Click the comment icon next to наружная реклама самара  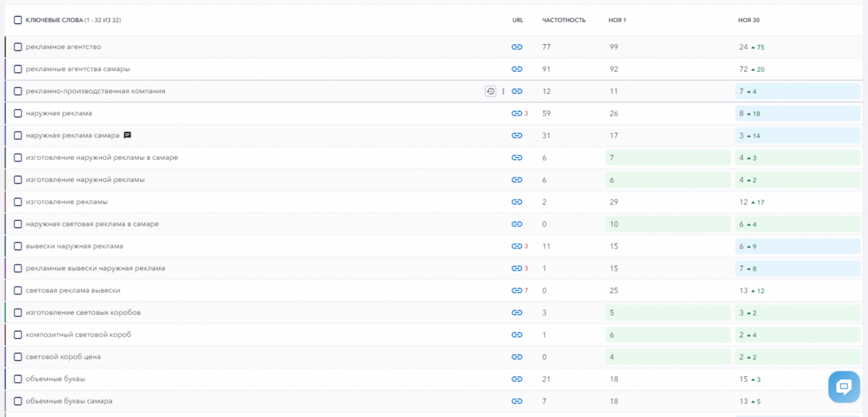pos(128,135)
